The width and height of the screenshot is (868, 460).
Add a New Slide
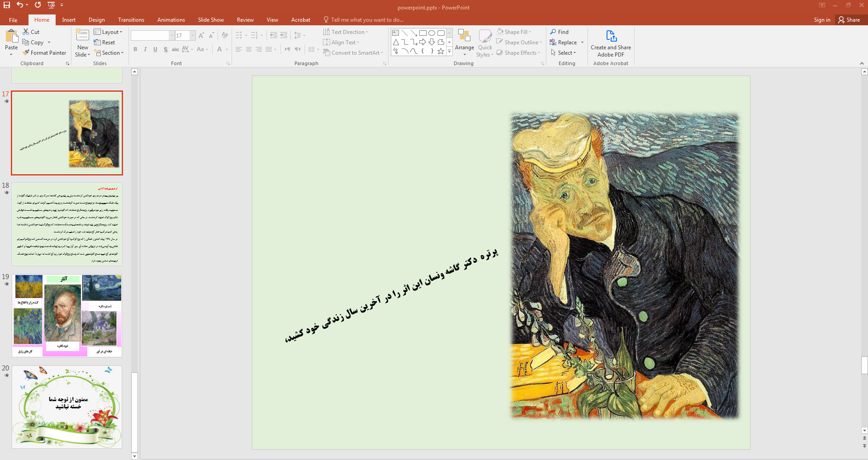[x=83, y=42]
